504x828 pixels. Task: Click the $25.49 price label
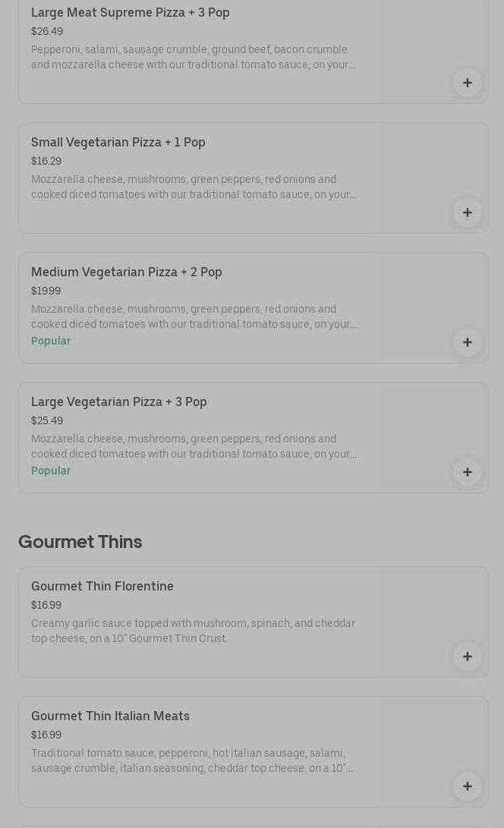[x=47, y=420]
